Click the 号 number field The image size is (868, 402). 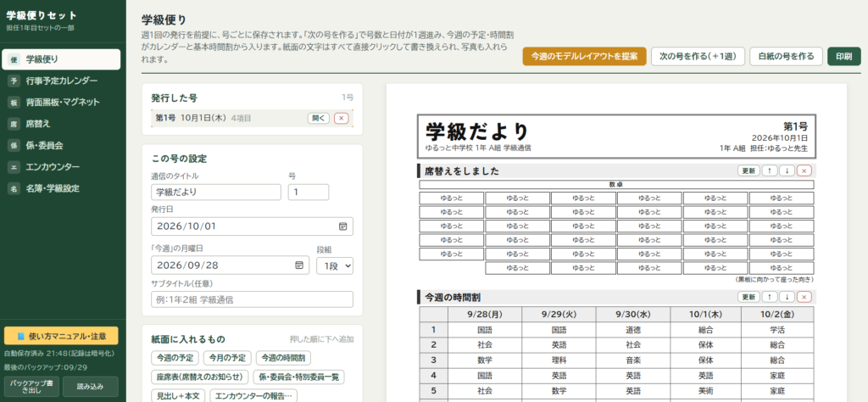[x=309, y=193]
